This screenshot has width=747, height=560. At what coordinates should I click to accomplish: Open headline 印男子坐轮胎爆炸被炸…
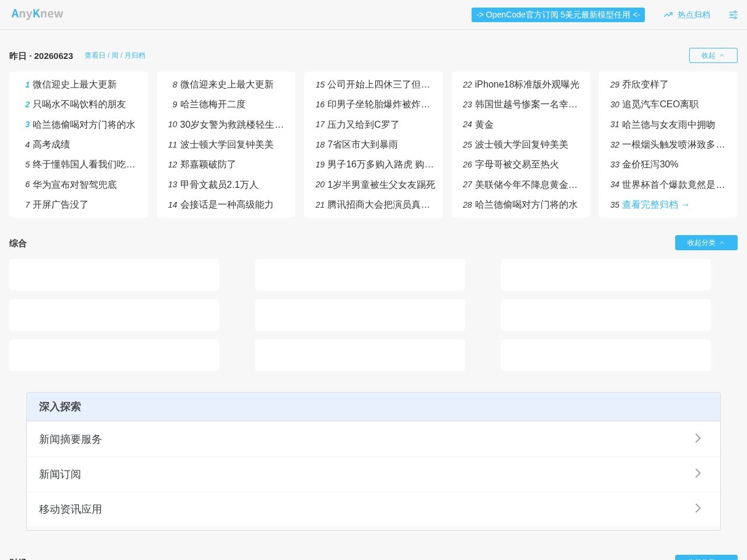379,104
